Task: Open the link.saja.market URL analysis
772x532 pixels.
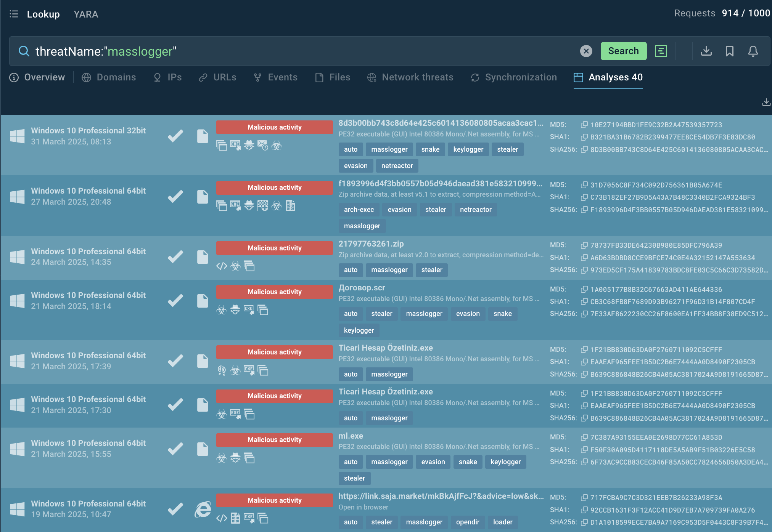Action: (x=441, y=496)
